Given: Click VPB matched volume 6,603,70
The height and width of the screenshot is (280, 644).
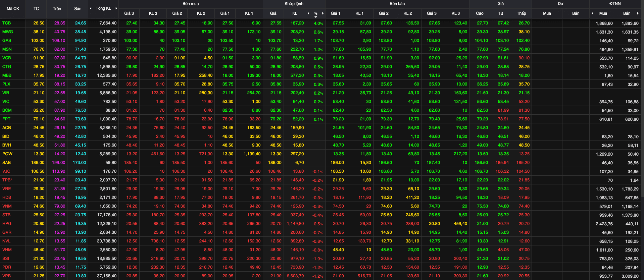Looking at the screenshot, I should pyautogui.click(x=295, y=276).
